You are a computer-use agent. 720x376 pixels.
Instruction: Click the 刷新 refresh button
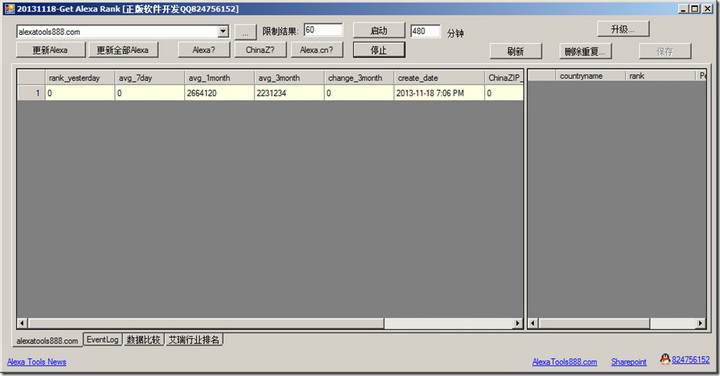(516, 51)
